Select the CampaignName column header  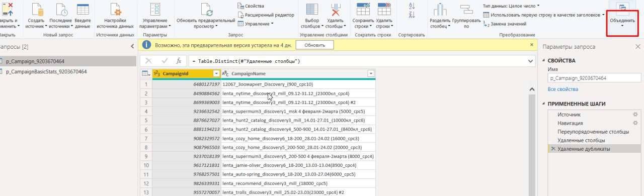[x=298, y=73]
